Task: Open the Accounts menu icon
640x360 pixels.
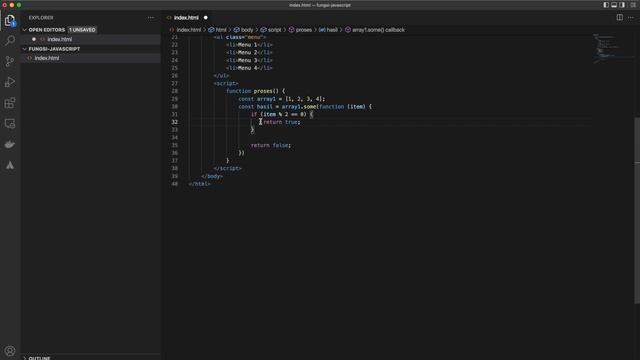Action: pos(10,351)
